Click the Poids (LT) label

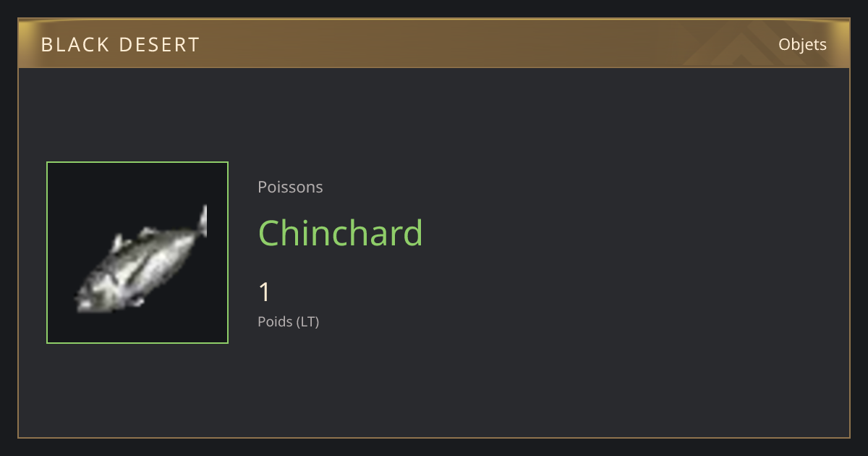288,321
